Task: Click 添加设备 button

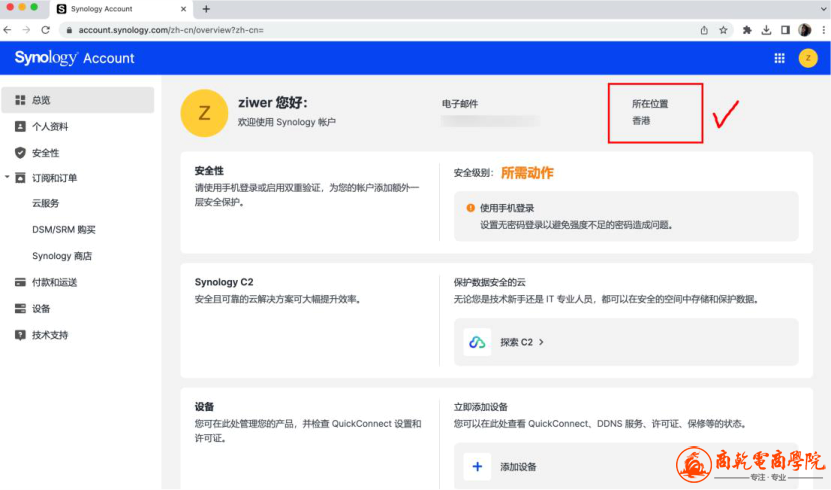Action: [x=518, y=467]
